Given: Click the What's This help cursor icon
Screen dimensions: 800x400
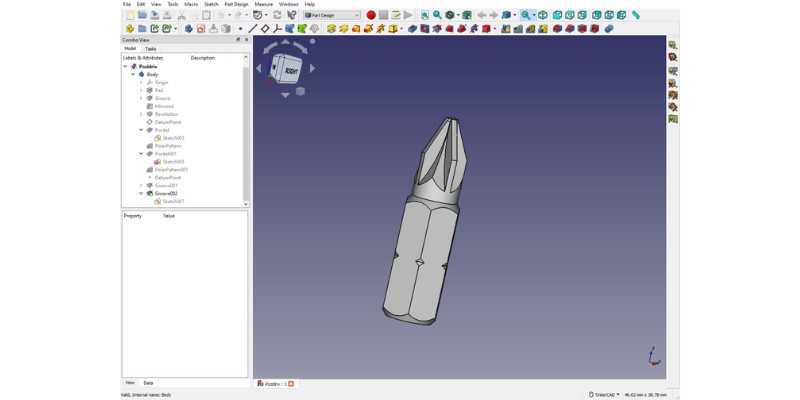Looking at the screenshot, I should pyautogui.click(x=291, y=15).
